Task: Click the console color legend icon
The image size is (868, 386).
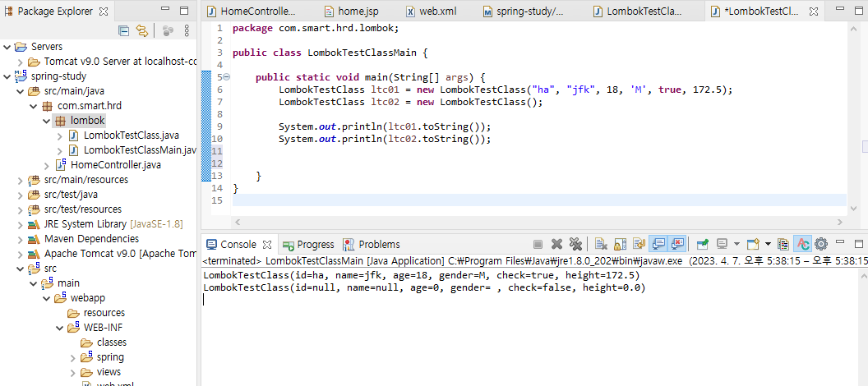Action: (x=783, y=244)
